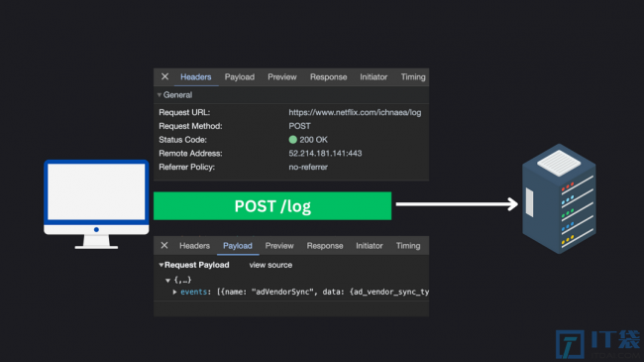Click the view source link
Screen dimensions: 644x362
[270, 265]
